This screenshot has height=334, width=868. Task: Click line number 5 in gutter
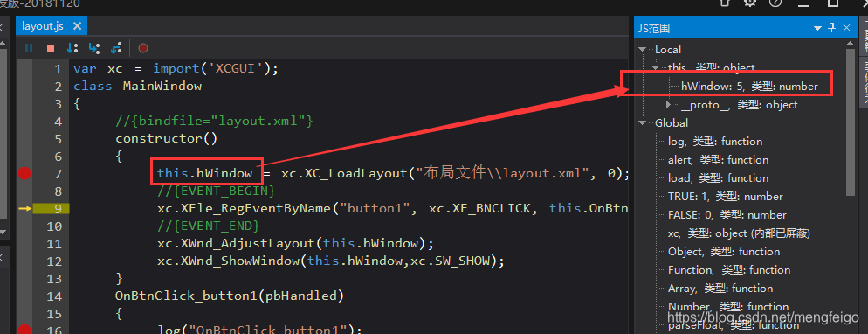coord(58,138)
